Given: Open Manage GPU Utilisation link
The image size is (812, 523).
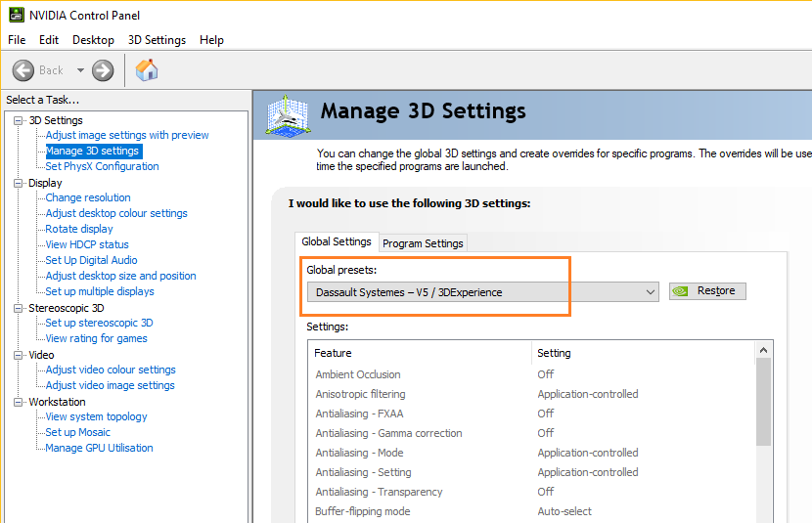Looking at the screenshot, I should click(x=99, y=448).
